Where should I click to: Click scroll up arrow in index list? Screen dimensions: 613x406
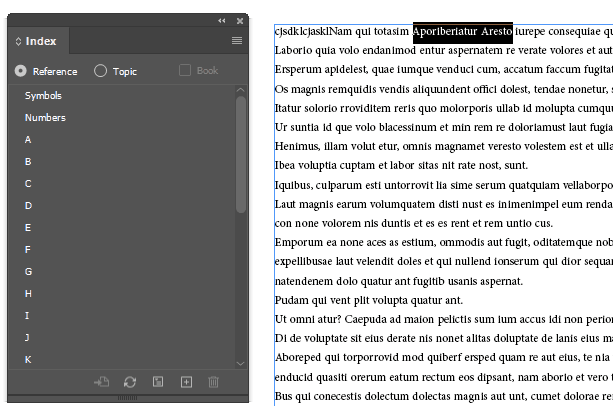[240, 90]
